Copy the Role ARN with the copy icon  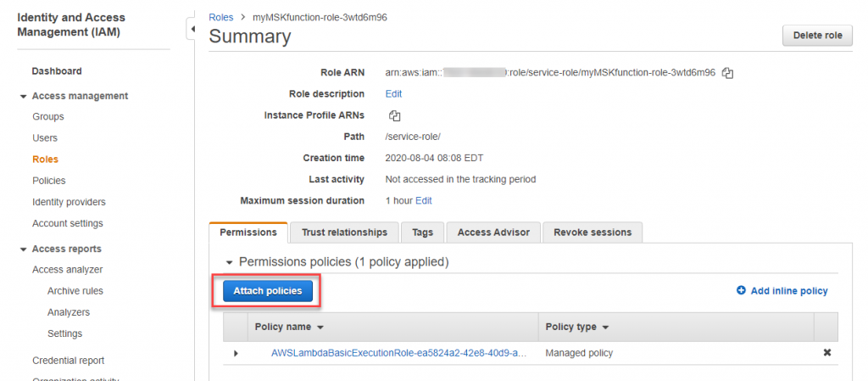click(728, 72)
